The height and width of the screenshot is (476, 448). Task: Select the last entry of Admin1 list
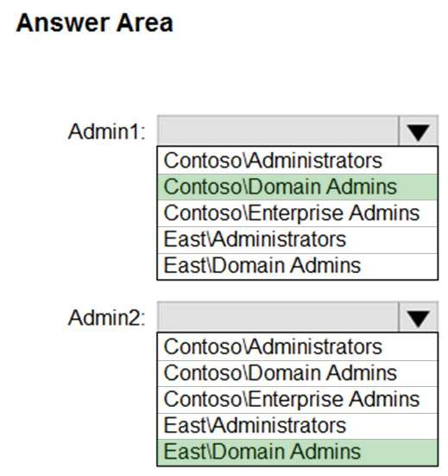tap(298, 266)
